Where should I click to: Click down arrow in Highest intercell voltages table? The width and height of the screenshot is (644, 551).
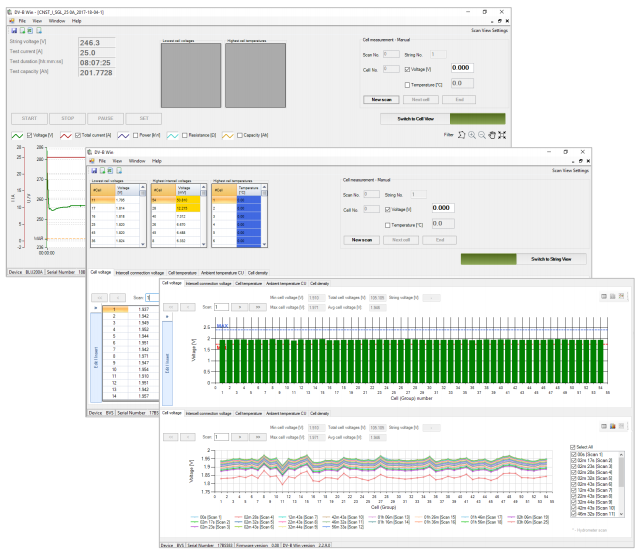(x=203, y=244)
